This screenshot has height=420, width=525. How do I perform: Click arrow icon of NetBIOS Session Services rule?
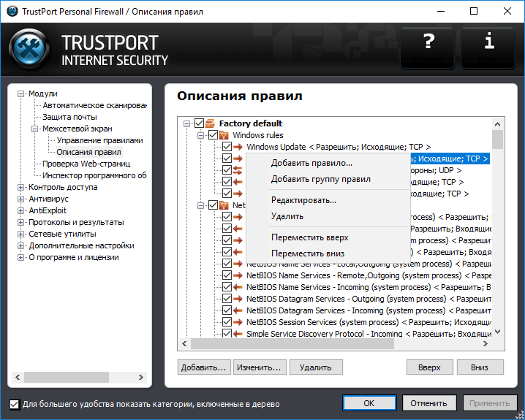(238, 322)
